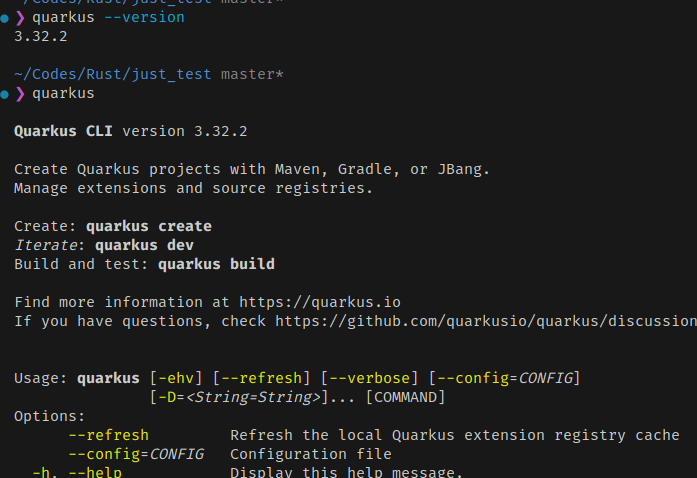Click the bold 'quarkus create' command
The height and width of the screenshot is (478, 697).
(x=149, y=226)
